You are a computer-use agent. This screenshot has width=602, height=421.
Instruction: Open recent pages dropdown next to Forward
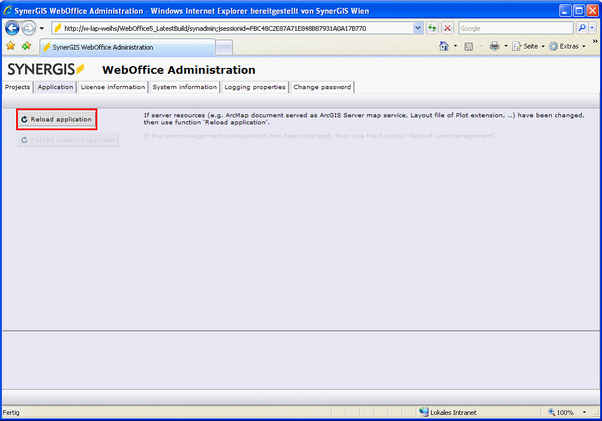click(41, 28)
